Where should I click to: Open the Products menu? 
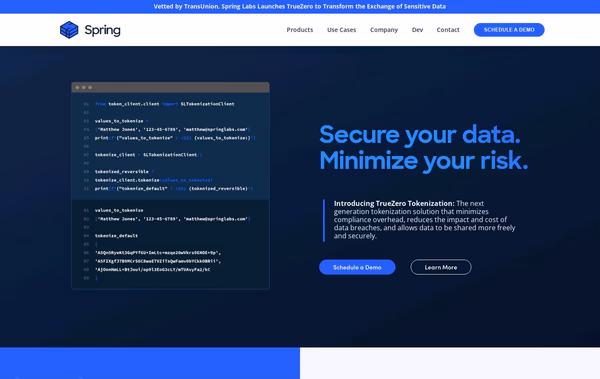pos(300,30)
